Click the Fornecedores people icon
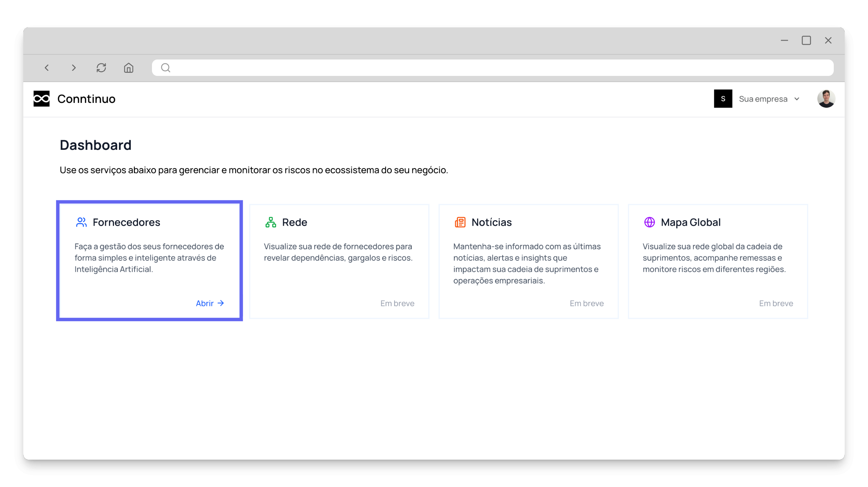This screenshot has width=868, height=487. coord(81,222)
